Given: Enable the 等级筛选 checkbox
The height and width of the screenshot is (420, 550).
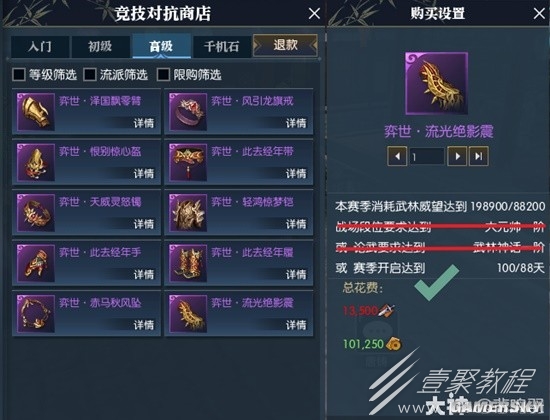Looking at the screenshot, I should coord(19,74).
